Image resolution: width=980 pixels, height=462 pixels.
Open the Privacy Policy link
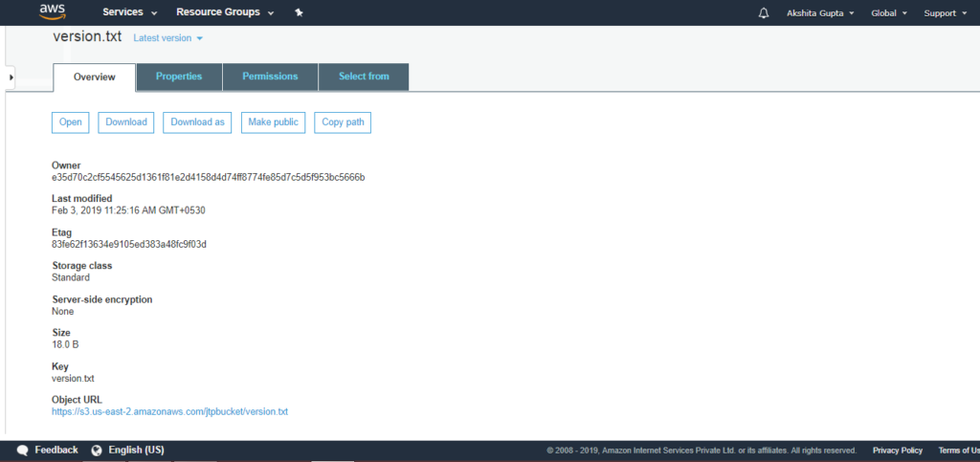(898, 451)
